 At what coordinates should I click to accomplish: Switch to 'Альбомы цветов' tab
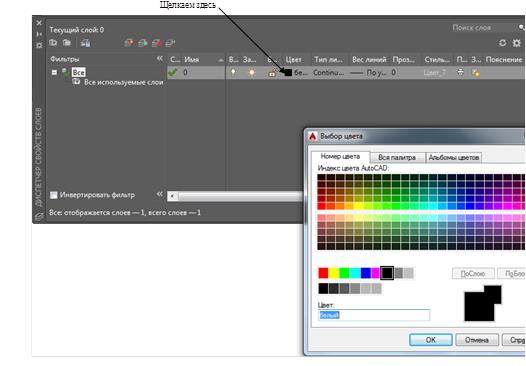(x=454, y=157)
